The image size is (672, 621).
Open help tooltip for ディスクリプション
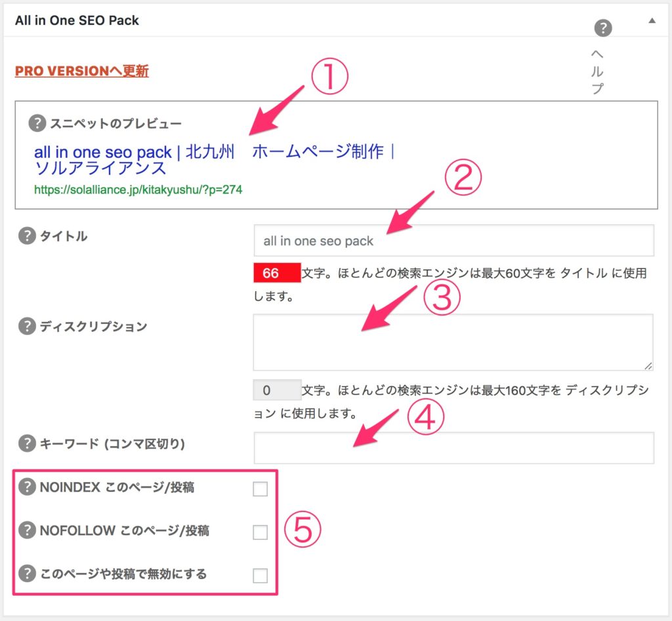tap(27, 326)
